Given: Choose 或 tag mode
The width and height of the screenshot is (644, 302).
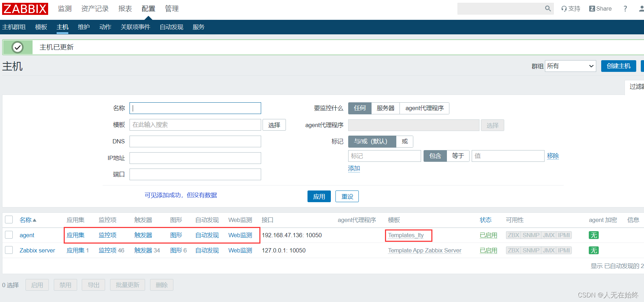Looking at the screenshot, I should [x=405, y=142].
